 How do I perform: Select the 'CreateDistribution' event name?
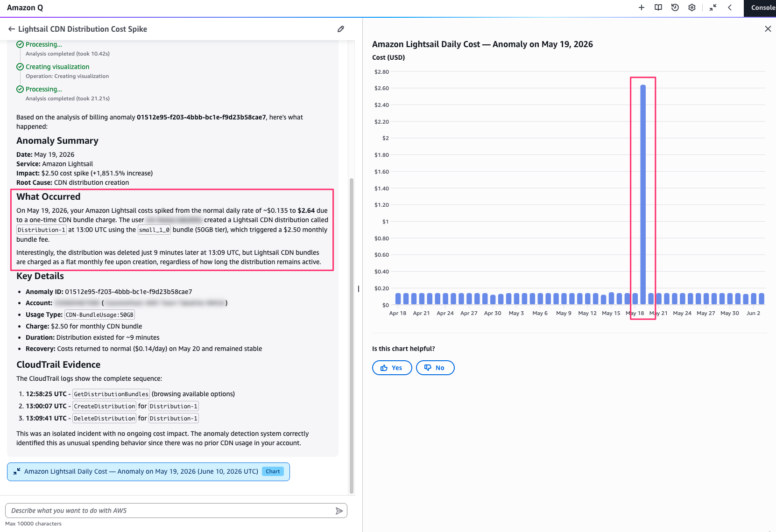[x=105, y=406]
